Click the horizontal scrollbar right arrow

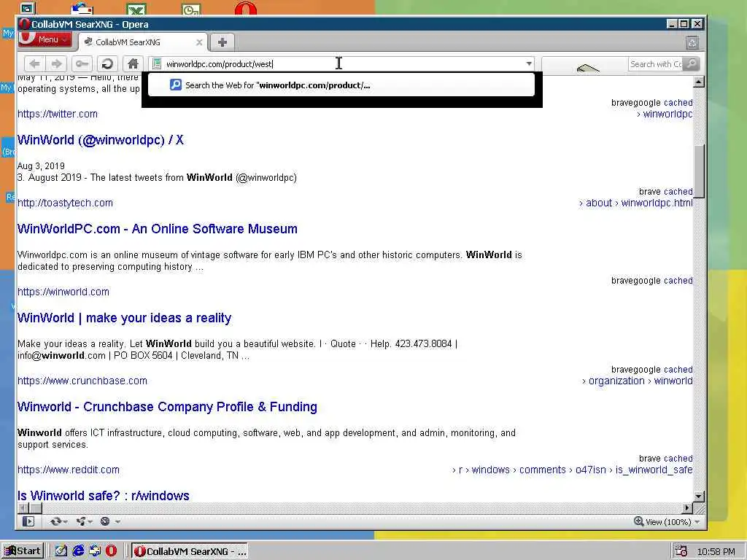point(687,508)
